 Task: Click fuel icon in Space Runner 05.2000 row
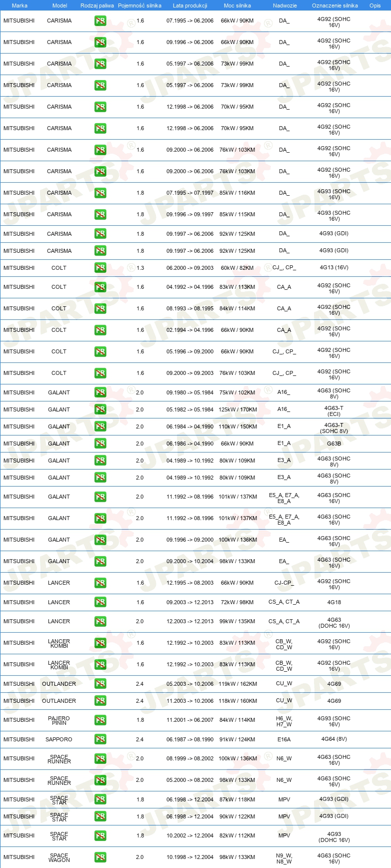(100, 780)
